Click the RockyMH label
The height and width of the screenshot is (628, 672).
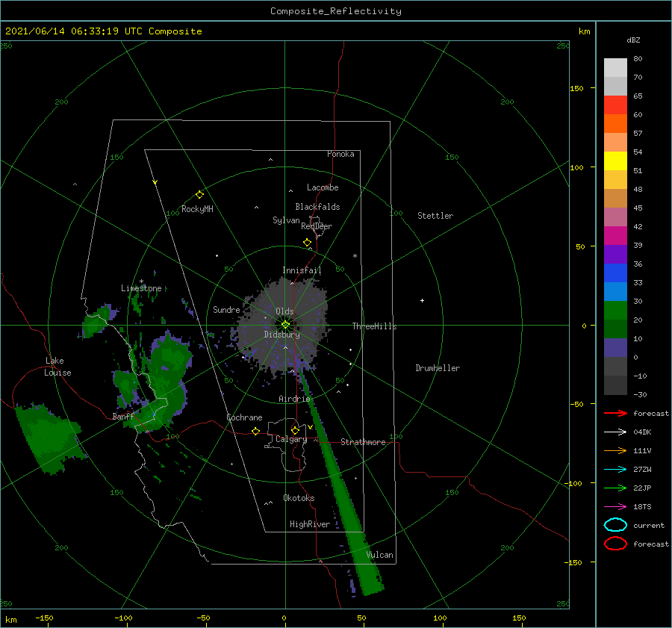point(197,209)
